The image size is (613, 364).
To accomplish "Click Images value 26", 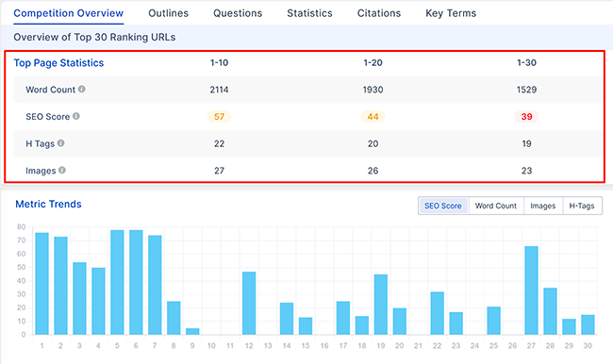I will pyautogui.click(x=373, y=171).
